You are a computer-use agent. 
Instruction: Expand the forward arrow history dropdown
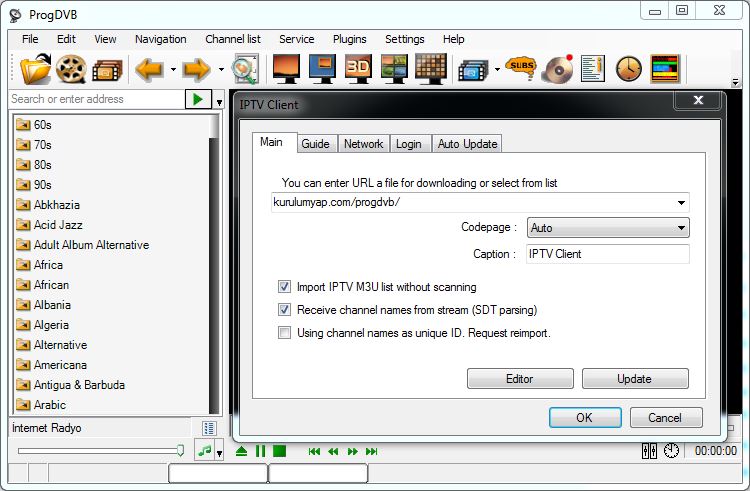(x=221, y=70)
